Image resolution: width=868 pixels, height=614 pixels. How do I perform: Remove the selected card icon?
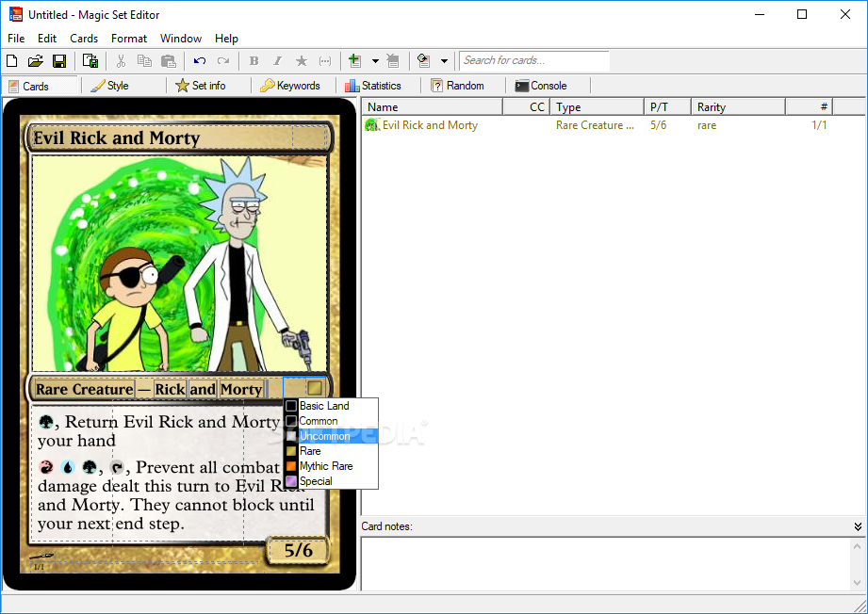point(392,61)
